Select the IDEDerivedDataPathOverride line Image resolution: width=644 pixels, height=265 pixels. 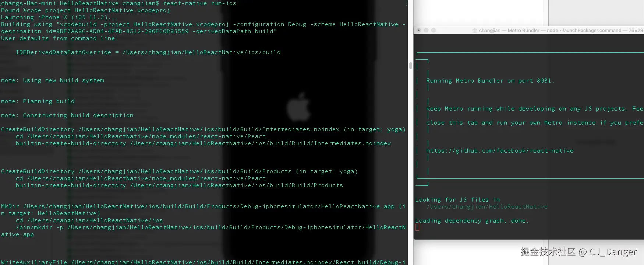tap(148, 52)
